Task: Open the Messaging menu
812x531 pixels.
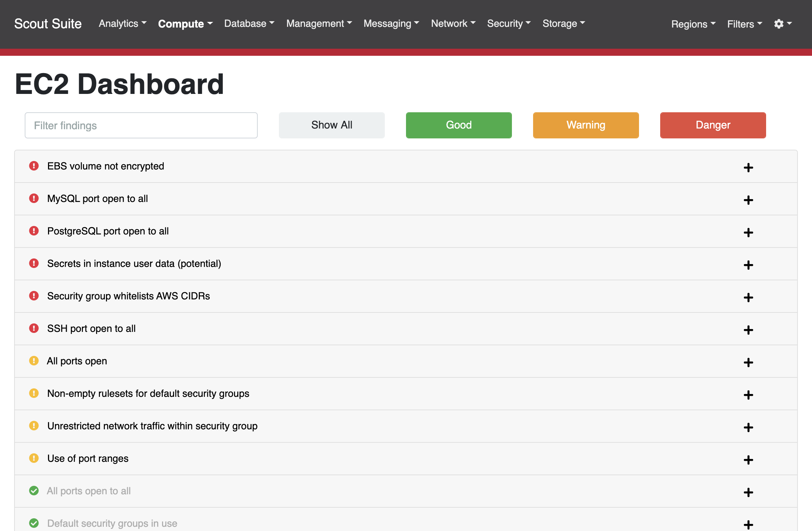Action: coord(392,23)
